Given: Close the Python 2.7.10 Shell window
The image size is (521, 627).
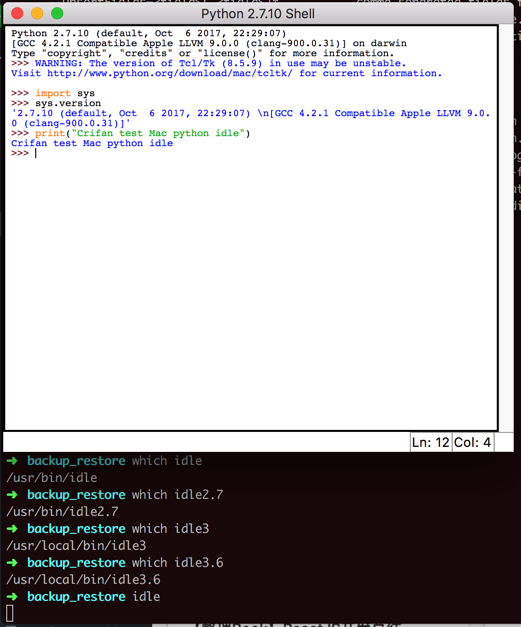Looking at the screenshot, I should pos(17,13).
